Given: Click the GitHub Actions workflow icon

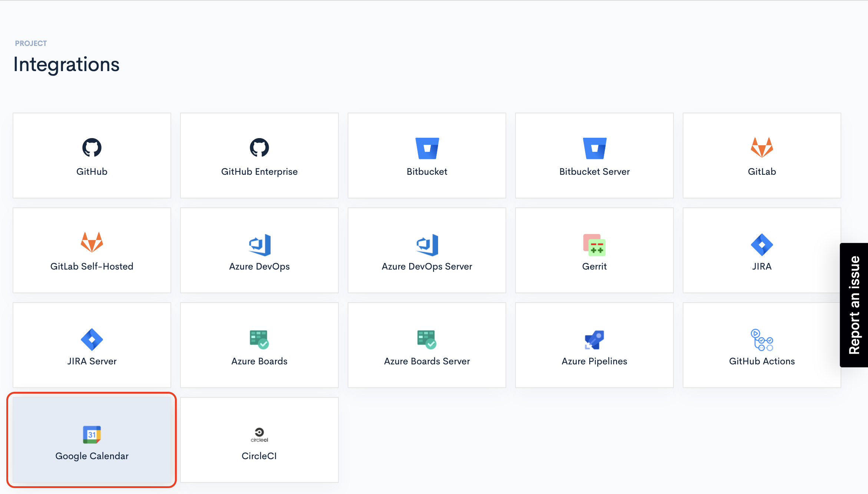Looking at the screenshot, I should click(x=762, y=340).
